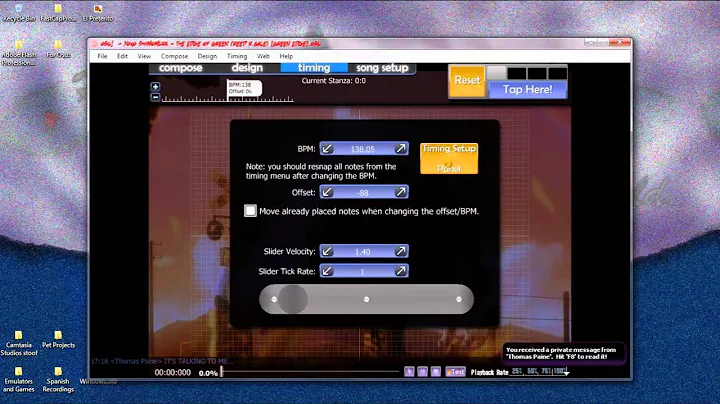Click the Pet Projects desktop folder
The height and width of the screenshot is (404, 720).
click(58, 340)
